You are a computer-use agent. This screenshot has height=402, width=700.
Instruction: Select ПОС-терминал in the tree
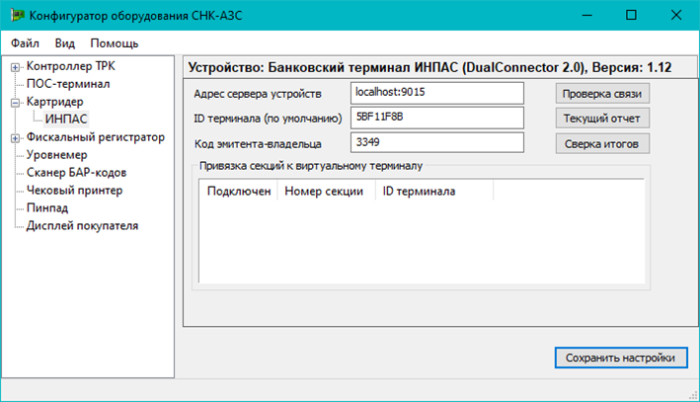click(x=68, y=84)
